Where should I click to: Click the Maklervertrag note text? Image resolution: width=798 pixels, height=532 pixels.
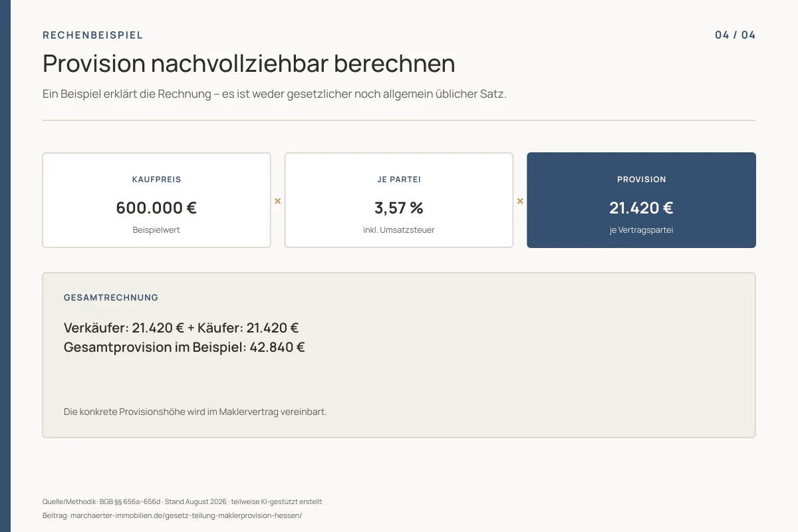196,412
